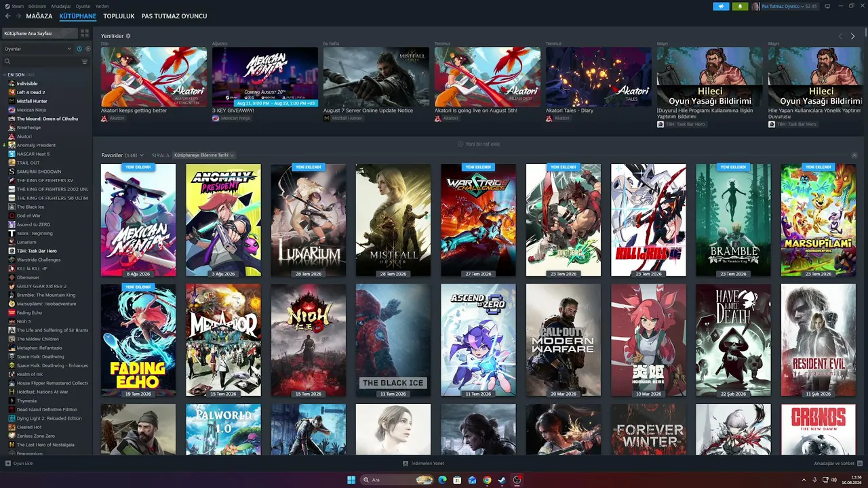Collapse the EN SON category
The image size is (868, 488).
[x=5, y=75]
